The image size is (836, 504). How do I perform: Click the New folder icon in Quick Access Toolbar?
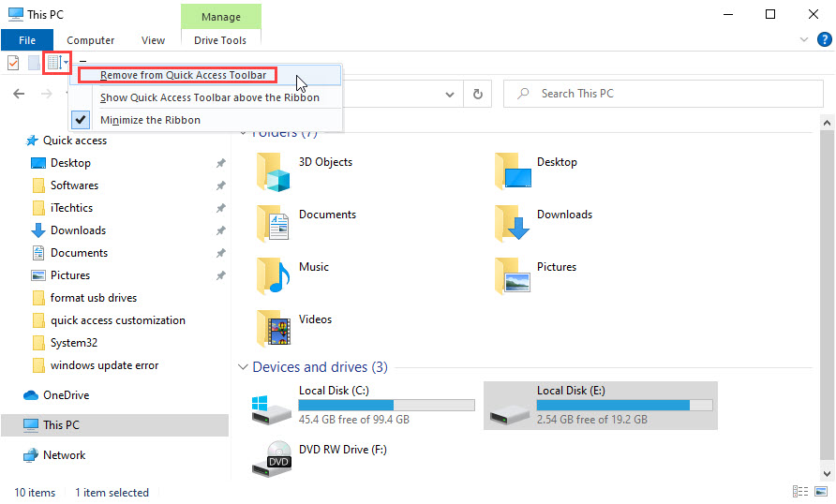tap(34, 63)
